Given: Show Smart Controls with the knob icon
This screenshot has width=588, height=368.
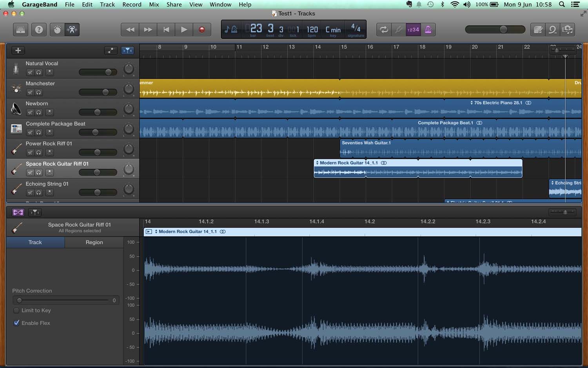Looking at the screenshot, I should 57,30.
